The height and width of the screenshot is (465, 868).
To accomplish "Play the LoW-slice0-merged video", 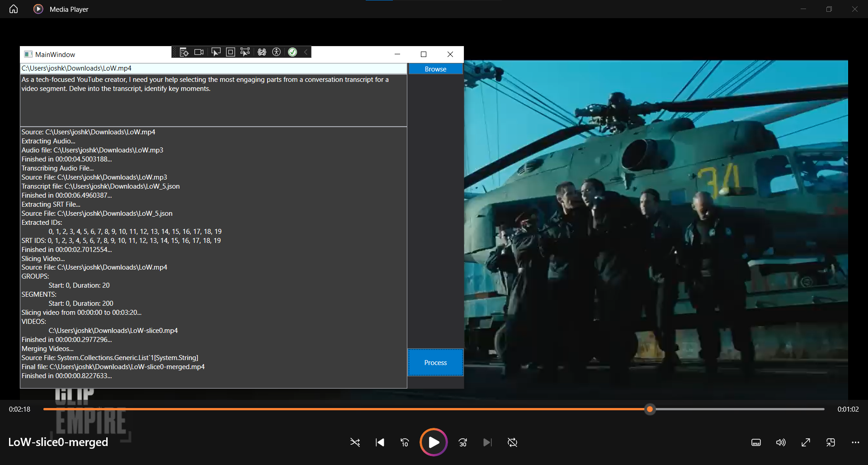I will point(434,442).
